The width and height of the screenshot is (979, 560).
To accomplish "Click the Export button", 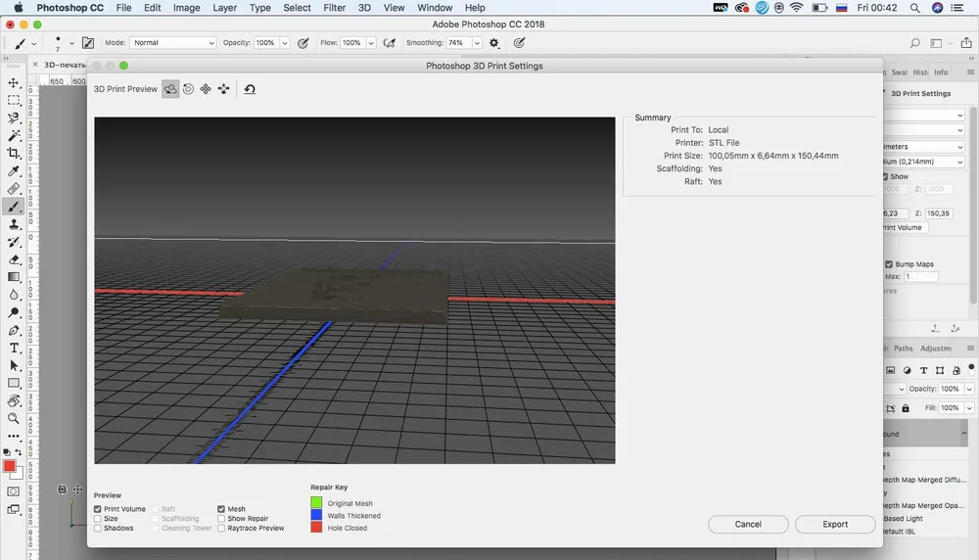I will click(x=835, y=525).
